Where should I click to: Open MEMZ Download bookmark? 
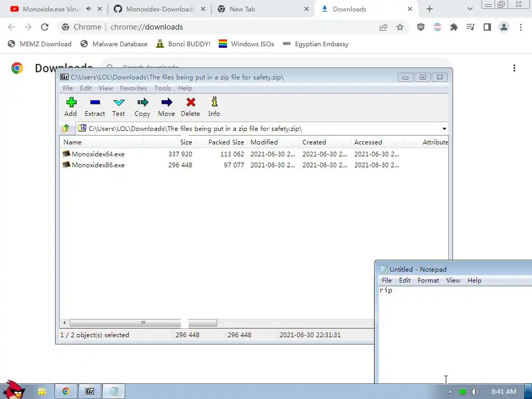39,44
